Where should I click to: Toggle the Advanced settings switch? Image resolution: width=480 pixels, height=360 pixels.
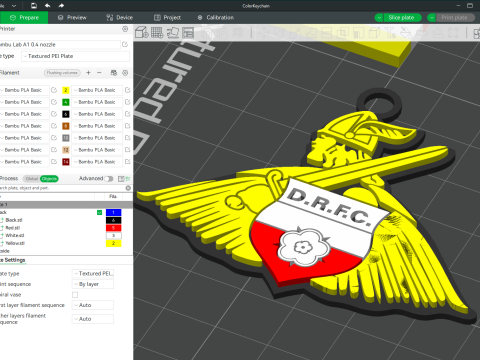point(109,179)
